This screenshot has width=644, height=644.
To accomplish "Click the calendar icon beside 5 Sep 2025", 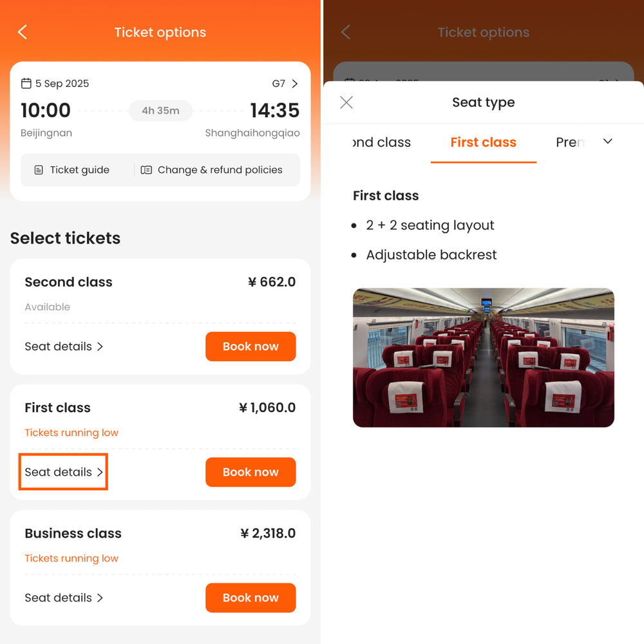I will click(26, 83).
